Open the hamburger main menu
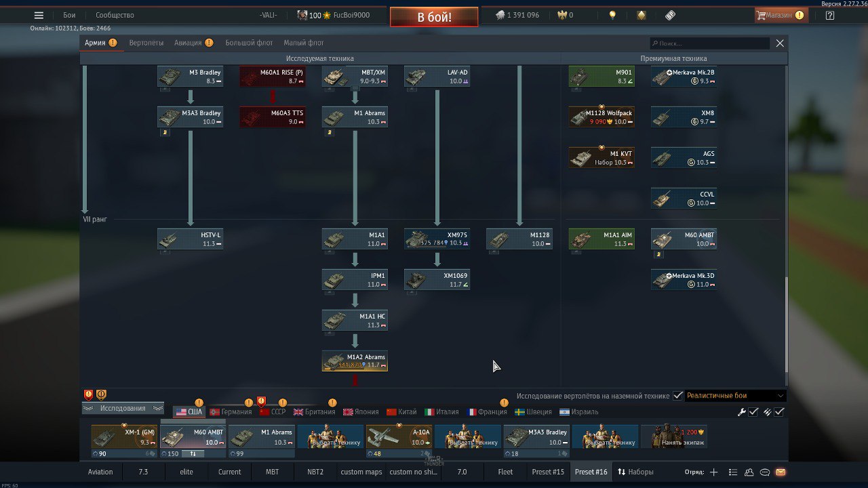The width and height of the screenshot is (868, 488). point(39,15)
